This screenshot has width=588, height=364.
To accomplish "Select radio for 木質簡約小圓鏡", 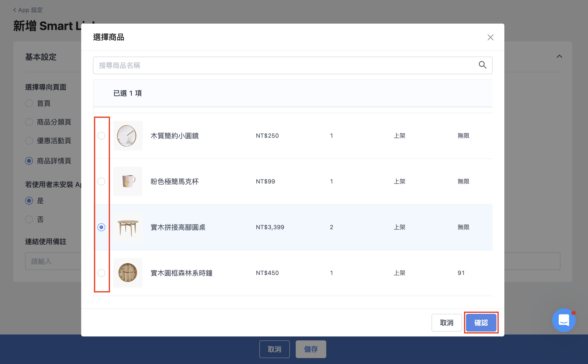I will [101, 136].
